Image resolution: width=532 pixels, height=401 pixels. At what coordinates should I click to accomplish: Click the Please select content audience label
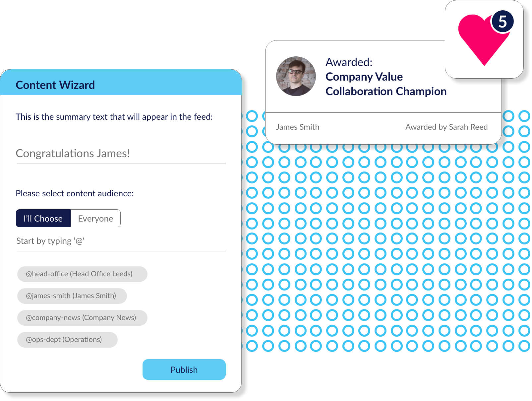pyautogui.click(x=75, y=193)
